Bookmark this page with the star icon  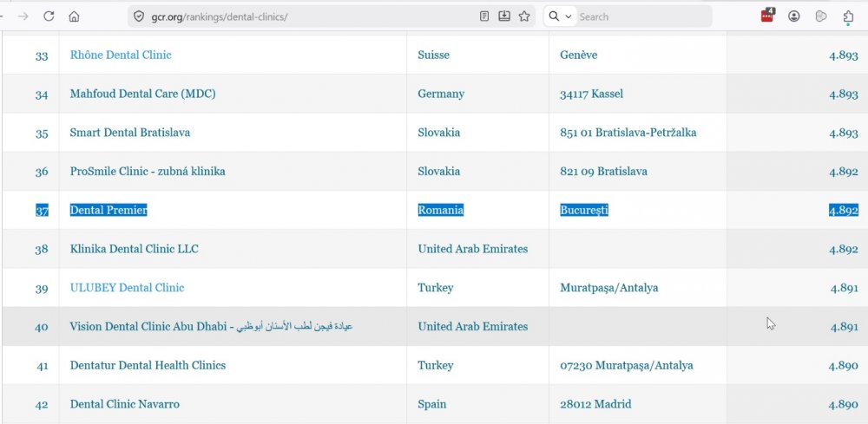click(x=524, y=16)
